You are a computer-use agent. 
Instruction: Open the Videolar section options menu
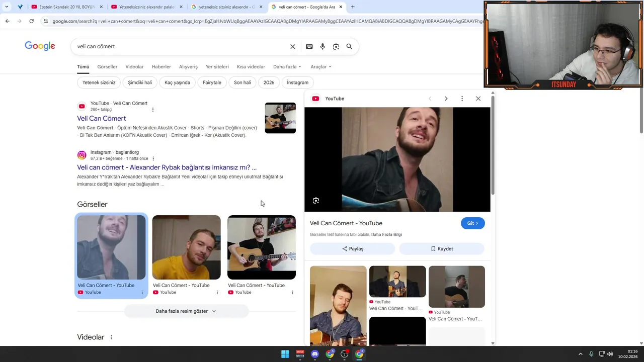(111, 337)
